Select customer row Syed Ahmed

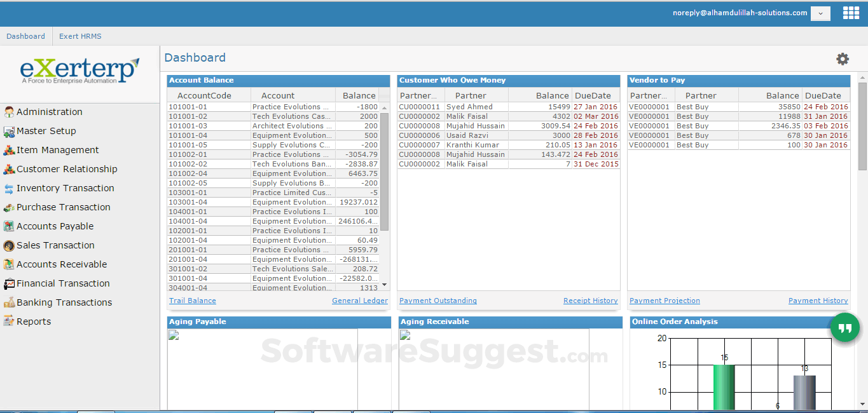click(x=509, y=107)
